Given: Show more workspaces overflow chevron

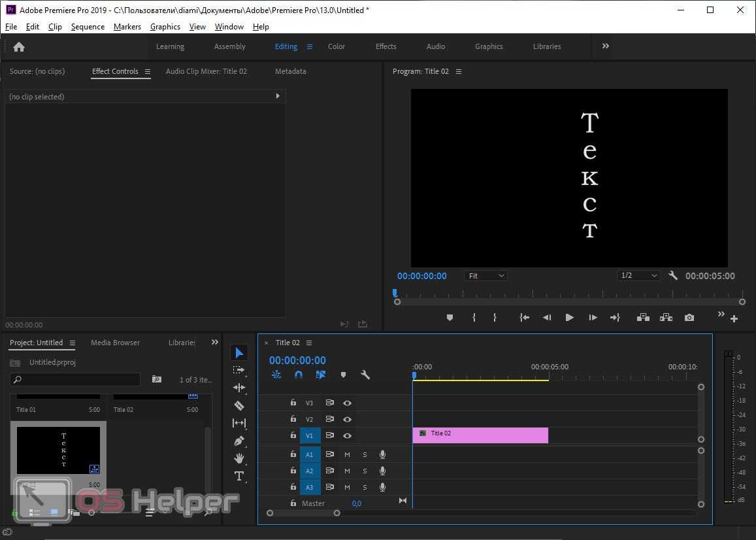Looking at the screenshot, I should pyautogui.click(x=606, y=46).
